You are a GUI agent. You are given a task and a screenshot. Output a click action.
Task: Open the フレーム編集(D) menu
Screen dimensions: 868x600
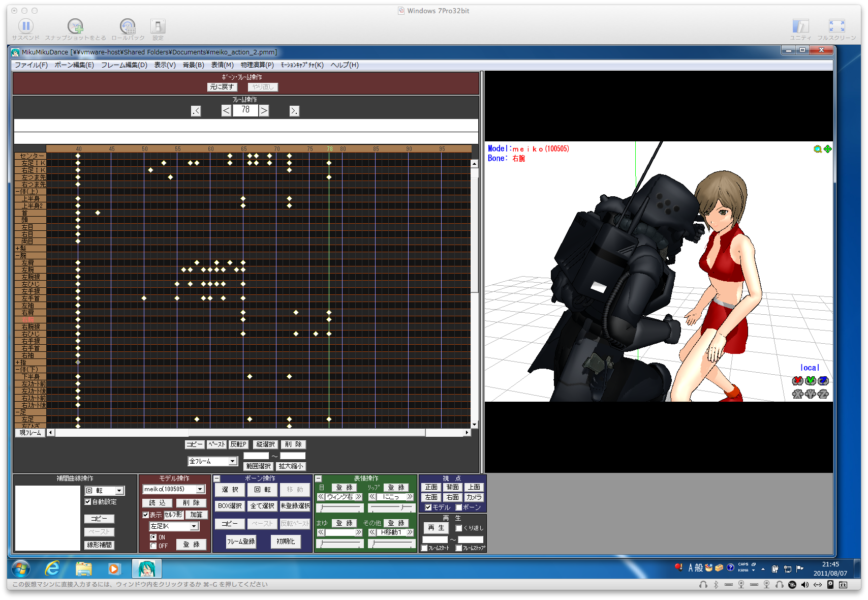tap(124, 65)
